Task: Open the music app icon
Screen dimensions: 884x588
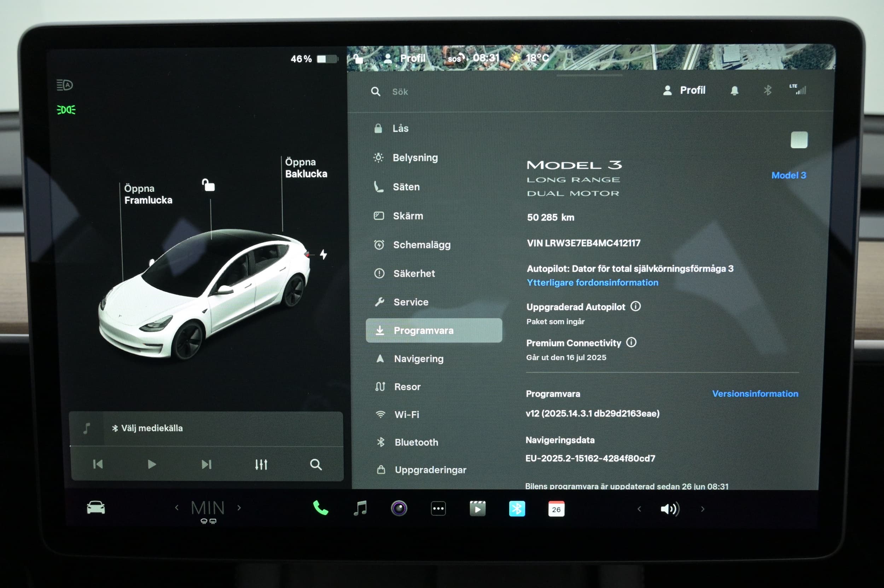Action: pyautogui.click(x=360, y=508)
